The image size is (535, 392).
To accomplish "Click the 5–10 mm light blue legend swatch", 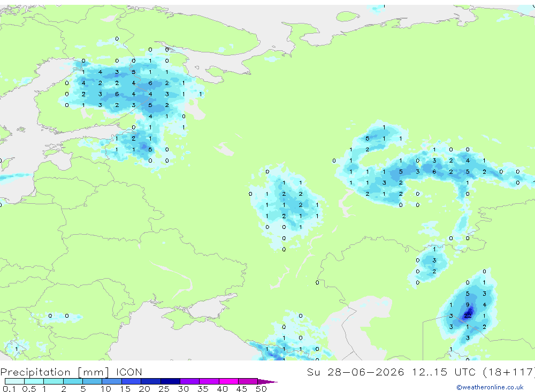I will tap(93, 381).
